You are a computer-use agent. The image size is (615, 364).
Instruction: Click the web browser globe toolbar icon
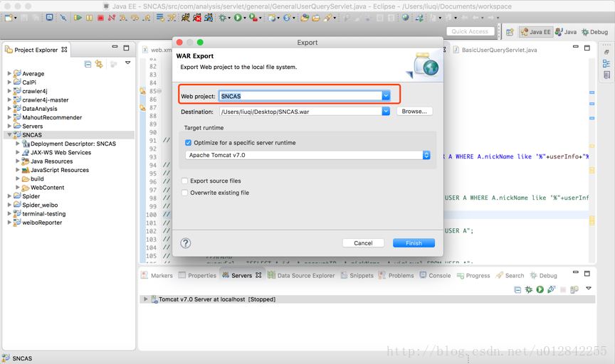tap(406, 18)
